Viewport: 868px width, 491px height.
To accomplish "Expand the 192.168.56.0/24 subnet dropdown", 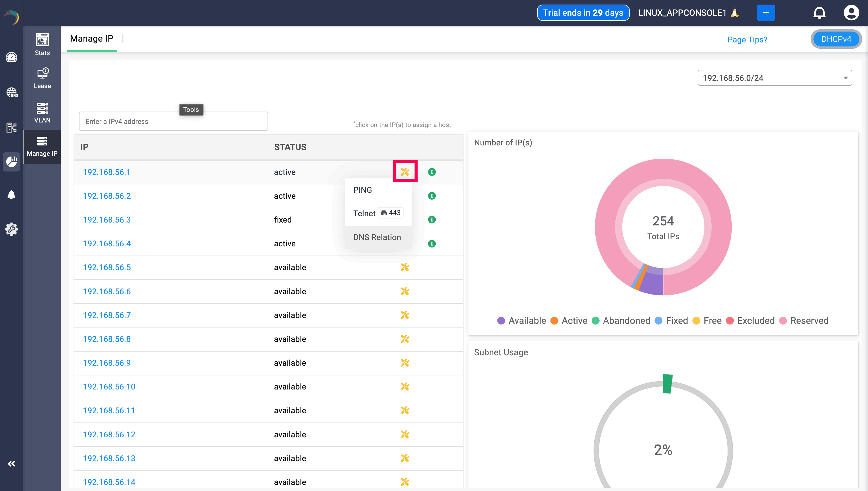I will (774, 78).
